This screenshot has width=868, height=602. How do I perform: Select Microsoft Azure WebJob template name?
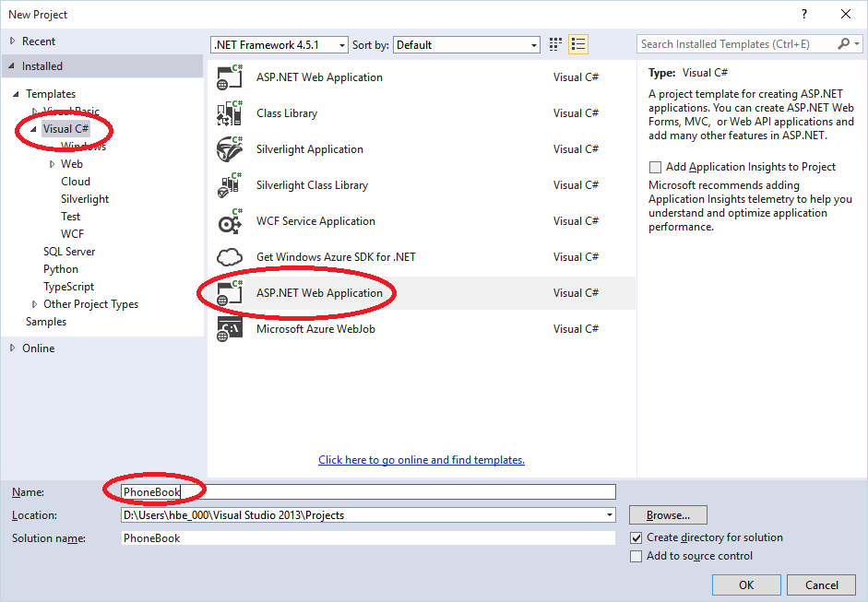coord(315,329)
